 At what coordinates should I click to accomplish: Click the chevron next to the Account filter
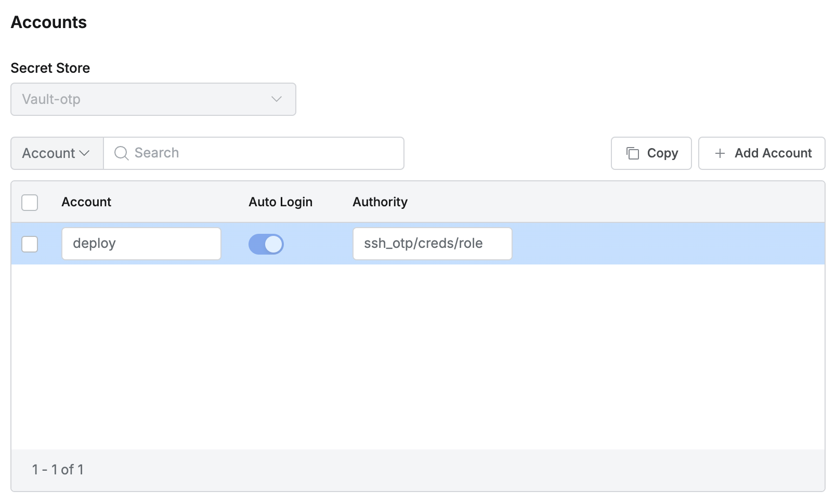(x=84, y=153)
